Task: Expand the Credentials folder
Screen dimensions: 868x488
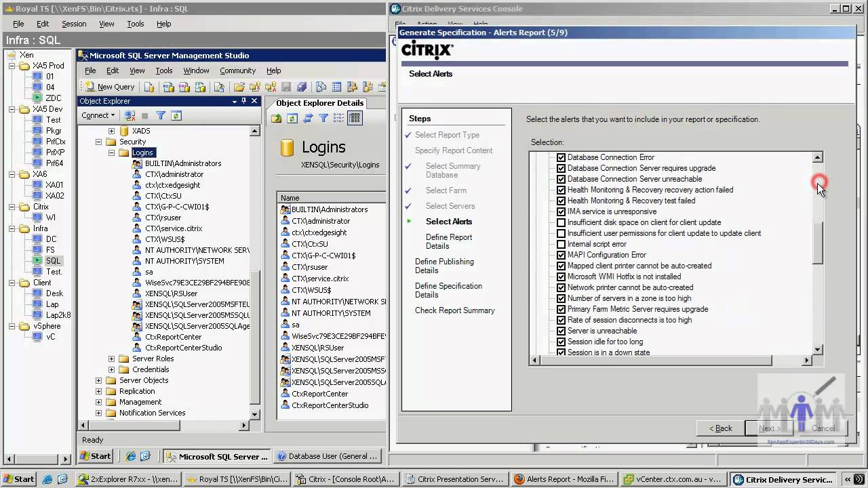Action: tap(112, 369)
